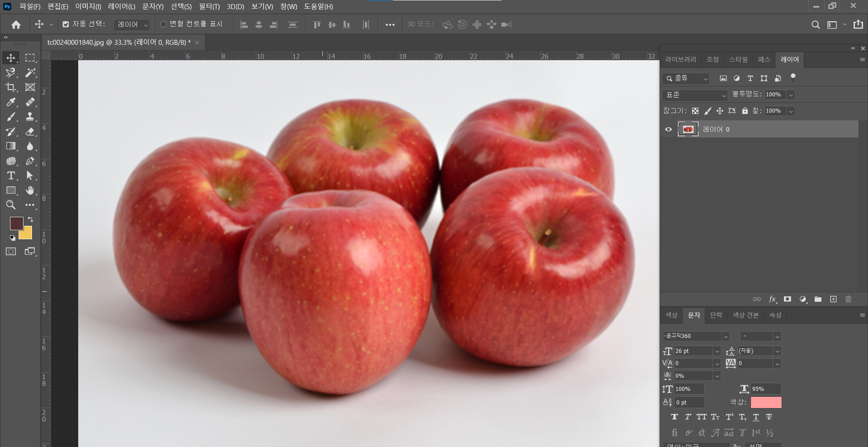Select the Brush tool
Screen dimensions: 868x447
(11, 117)
